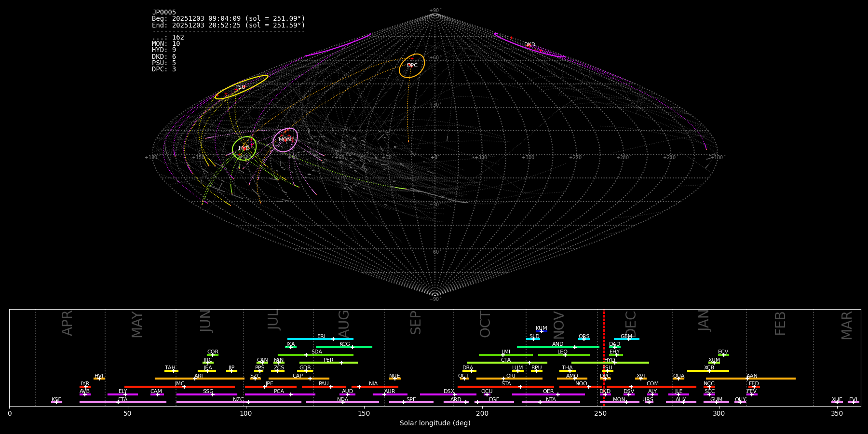This screenshot has width=868, height=434.
Task: Click the -90° pole label on sky map
Action: point(434,299)
